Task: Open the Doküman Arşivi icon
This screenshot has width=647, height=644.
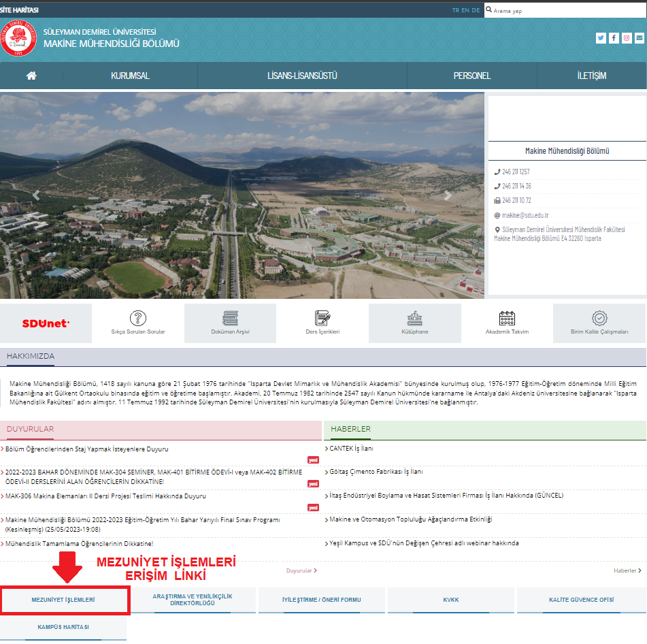Action: (230, 318)
